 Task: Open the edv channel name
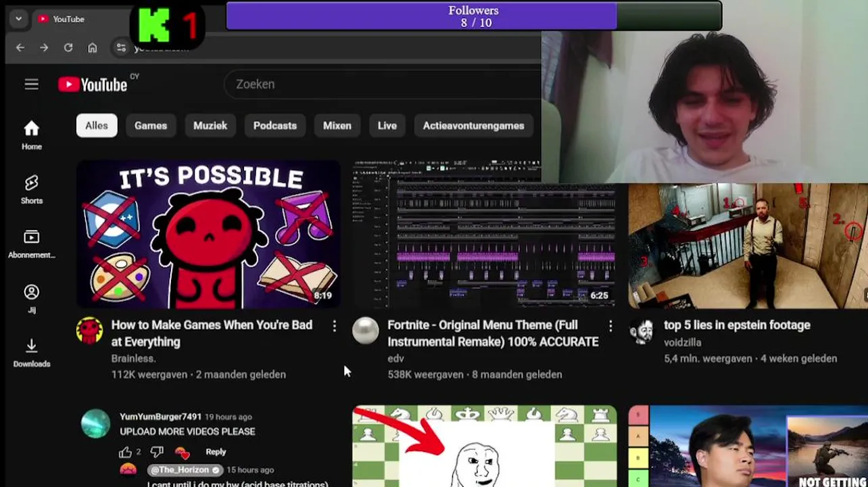click(395, 358)
